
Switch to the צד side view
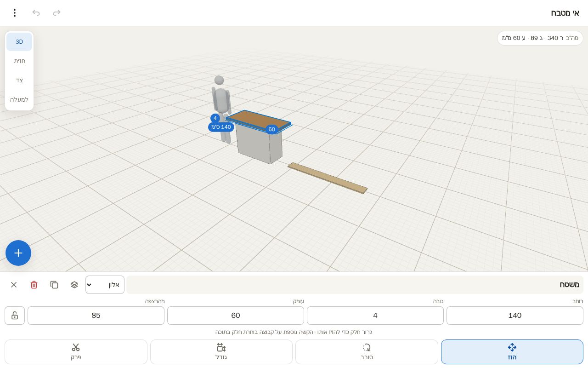click(19, 80)
